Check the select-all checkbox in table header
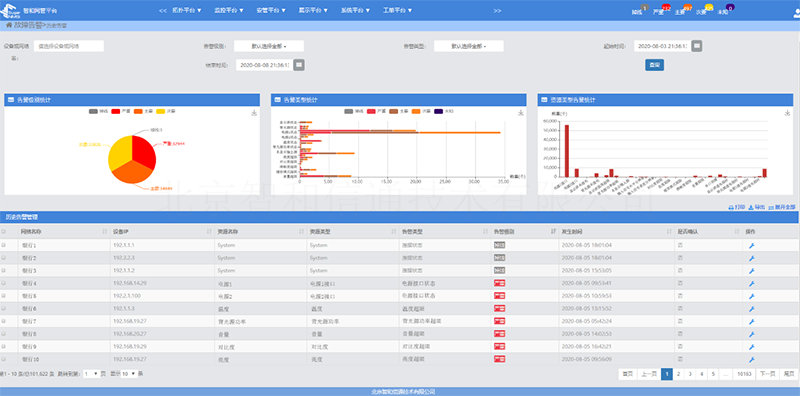The width and height of the screenshot is (800, 396). [4, 232]
